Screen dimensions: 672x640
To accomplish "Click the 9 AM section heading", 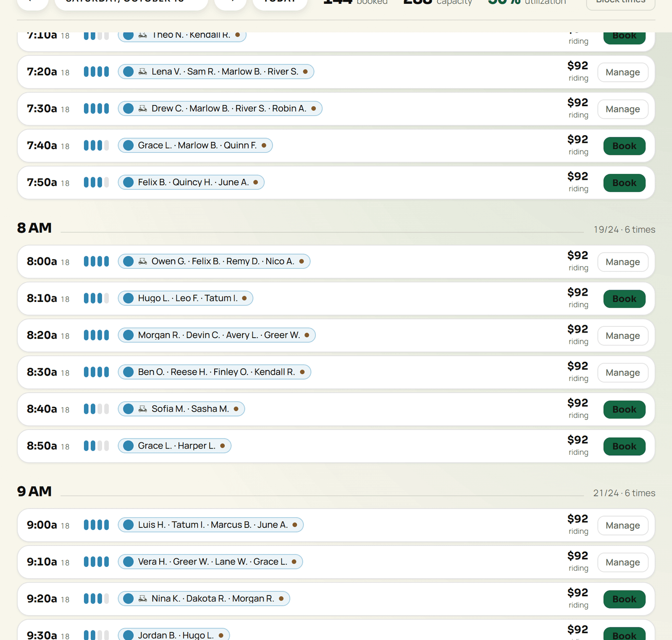I will click(x=34, y=491).
